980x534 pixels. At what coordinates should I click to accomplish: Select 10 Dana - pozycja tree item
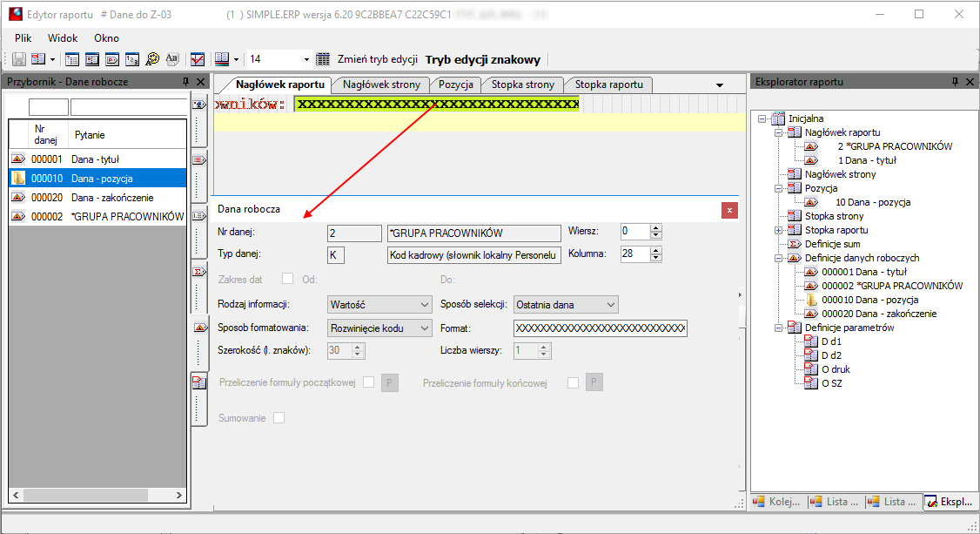point(873,202)
